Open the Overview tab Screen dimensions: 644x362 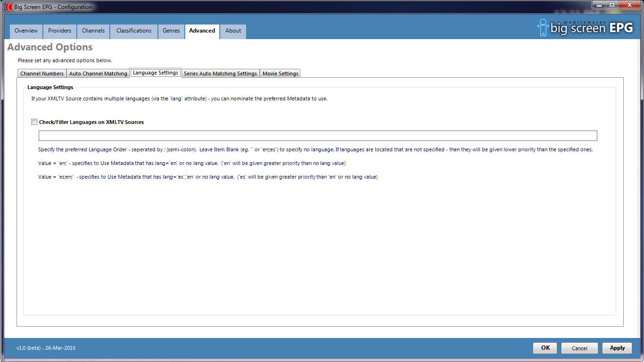26,31
